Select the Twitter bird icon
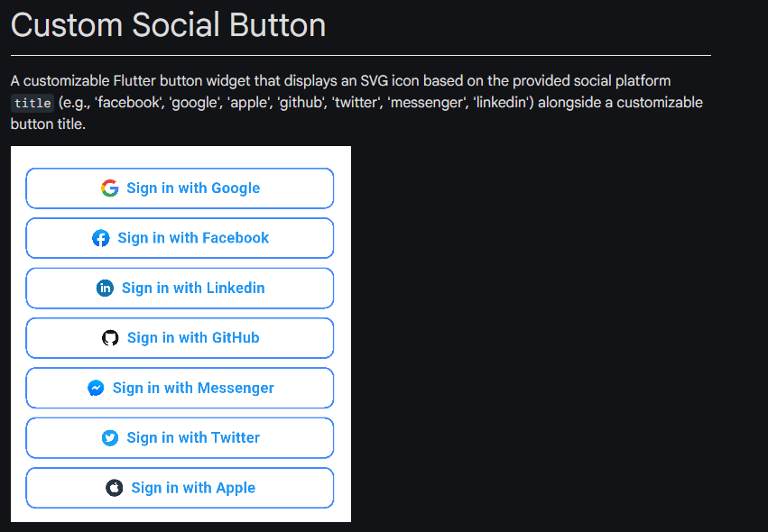Viewport: 768px width, 532px height. [x=109, y=437]
